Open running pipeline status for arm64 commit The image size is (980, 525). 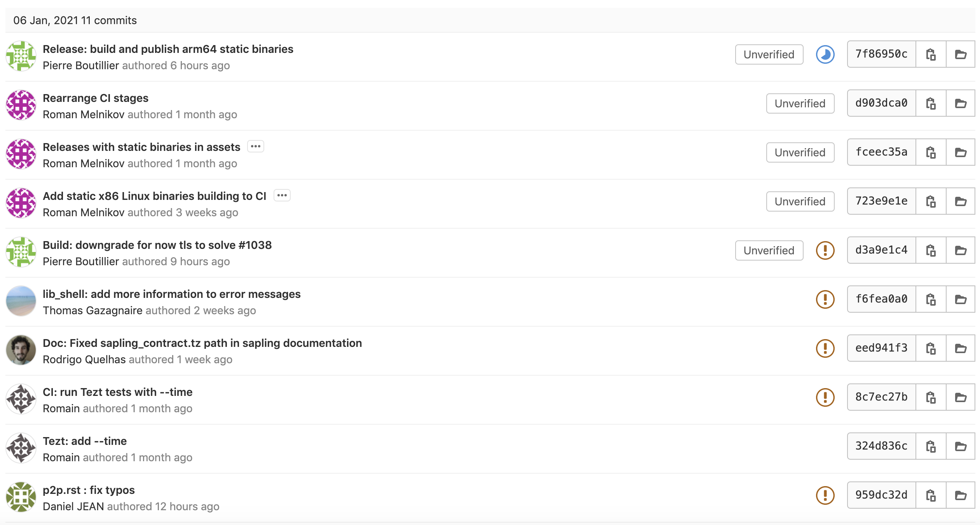click(x=825, y=54)
